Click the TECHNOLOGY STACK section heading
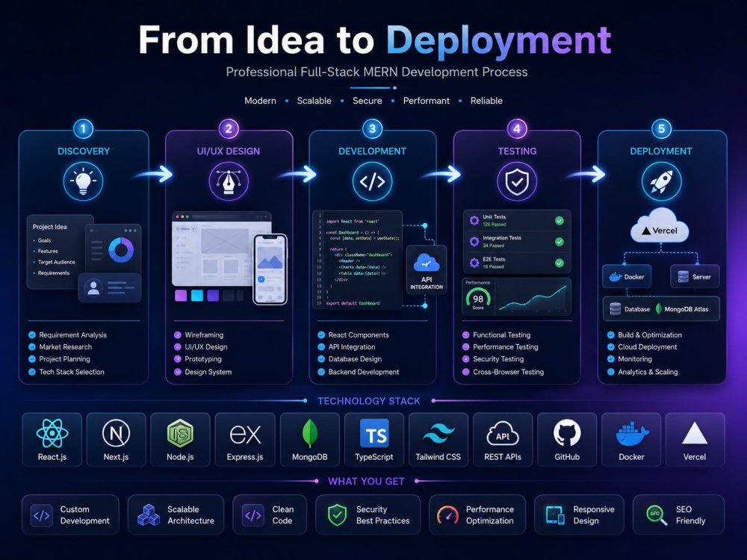The height and width of the screenshot is (560, 747). pos(369,401)
